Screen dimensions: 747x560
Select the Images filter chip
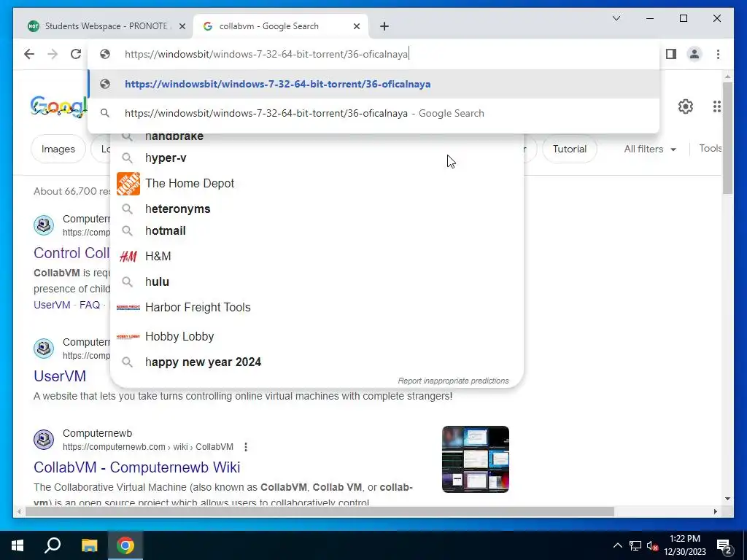(58, 149)
